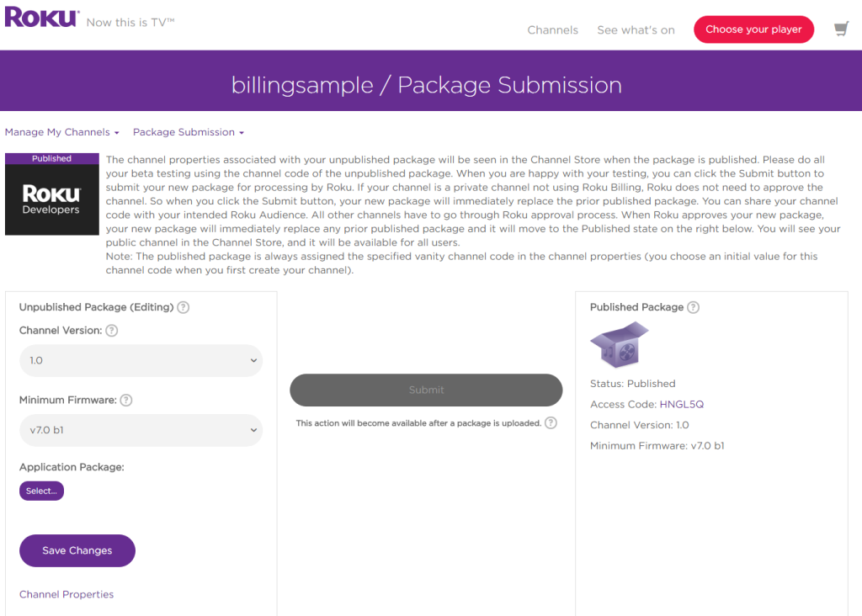Open the shopping cart icon

(x=841, y=29)
